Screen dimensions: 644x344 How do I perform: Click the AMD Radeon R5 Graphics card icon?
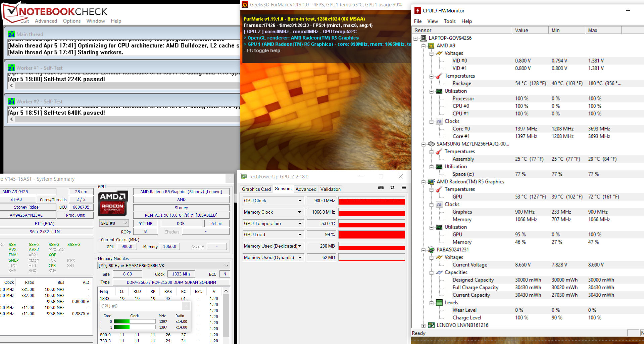point(431,182)
